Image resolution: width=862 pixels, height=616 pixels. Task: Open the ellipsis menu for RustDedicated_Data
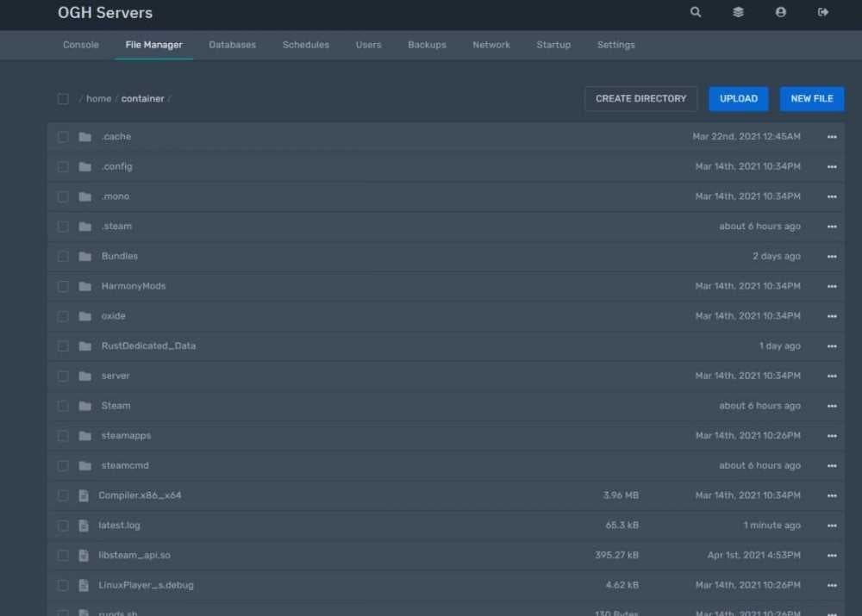pos(831,346)
